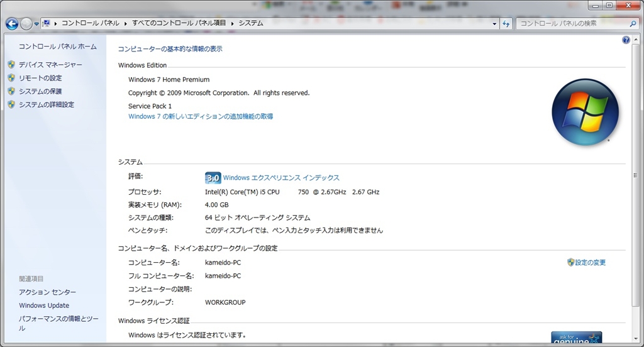Refresh the page with the address bar button
Viewport: 644px width, 347px height.
(506, 24)
